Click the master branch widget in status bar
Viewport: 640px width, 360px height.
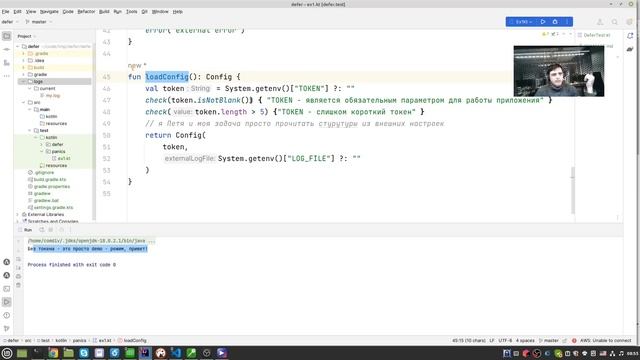click(549, 340)
